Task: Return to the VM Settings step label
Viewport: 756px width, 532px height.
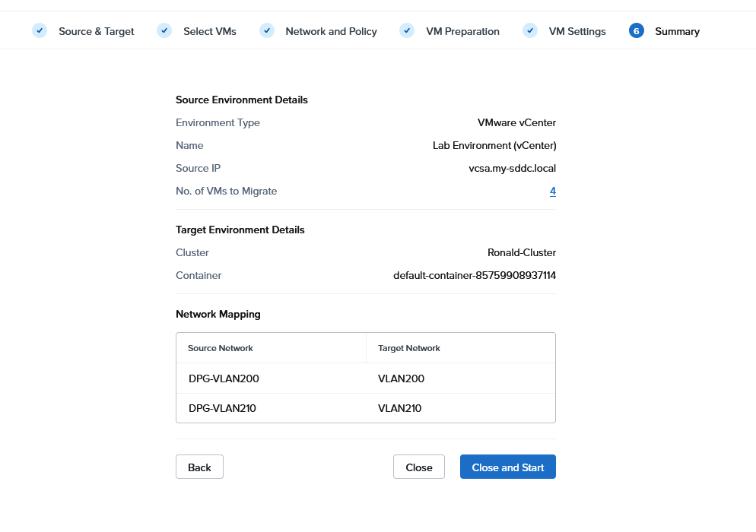Action: point(577,31)
